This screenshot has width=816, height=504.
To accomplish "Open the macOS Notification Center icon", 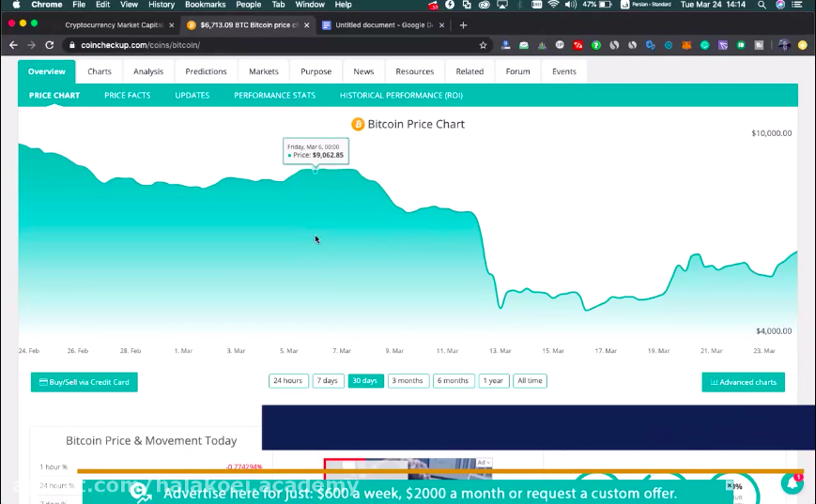I will coord(796,5).
